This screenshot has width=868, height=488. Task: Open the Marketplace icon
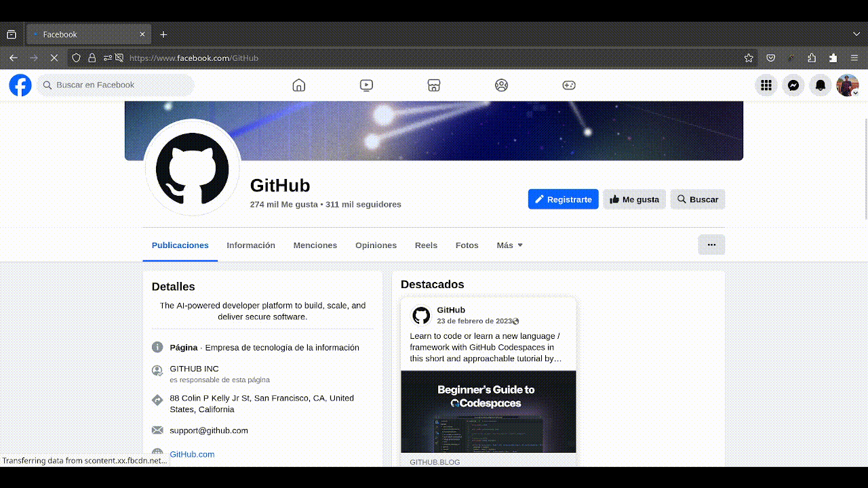[x=434, y=85]
